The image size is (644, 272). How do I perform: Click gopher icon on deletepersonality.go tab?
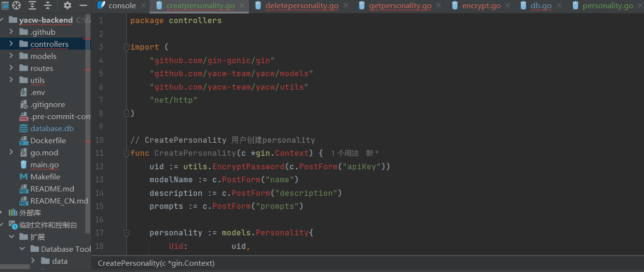coord(258,6)
